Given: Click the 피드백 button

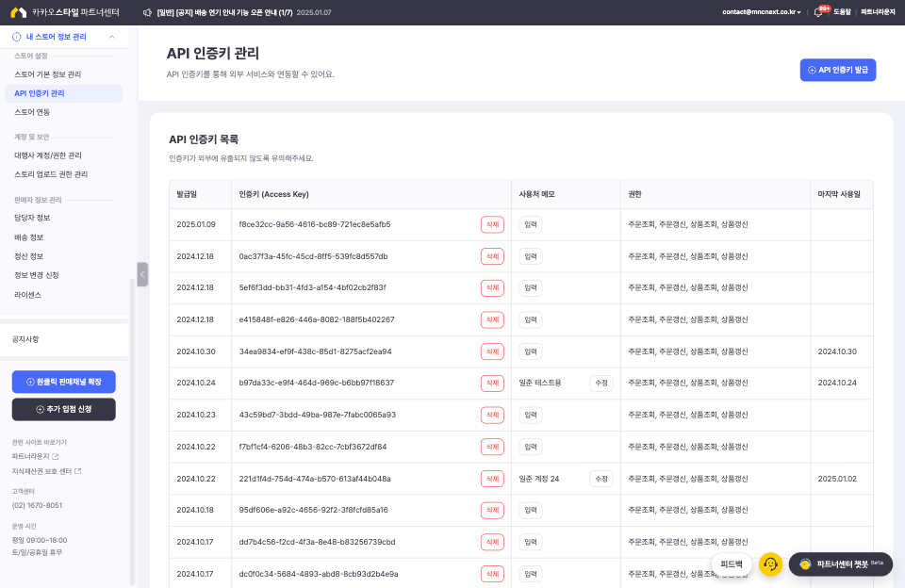Looking at the screenshot, I should pyautogui.click(x=732, y=563).
